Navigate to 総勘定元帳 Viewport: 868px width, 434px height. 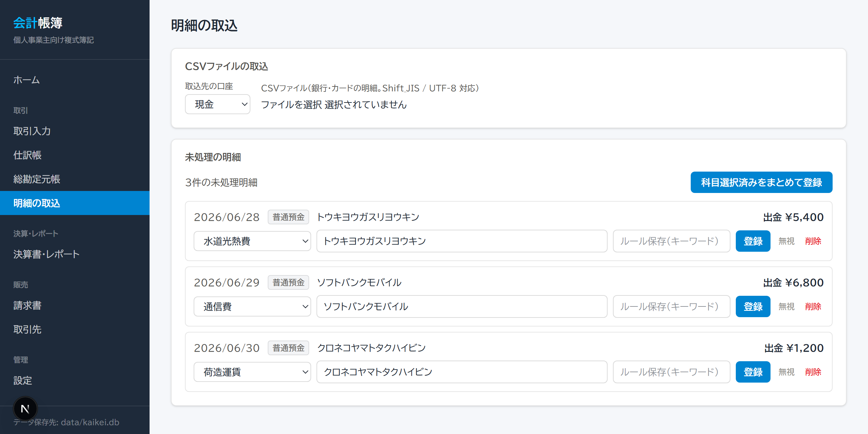coord(75,179)
